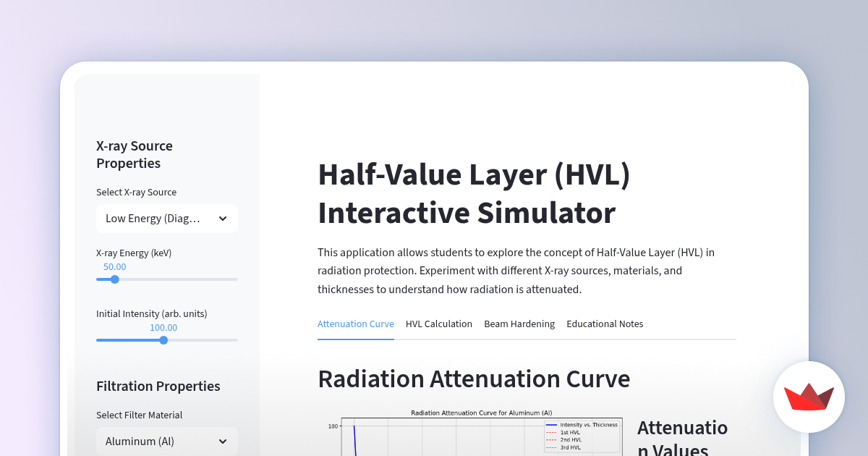Image resolution: width=868 pixels, height=456 pixels.
Task: Click the chevron on the Filter Material selector
Action: point(223,441)
